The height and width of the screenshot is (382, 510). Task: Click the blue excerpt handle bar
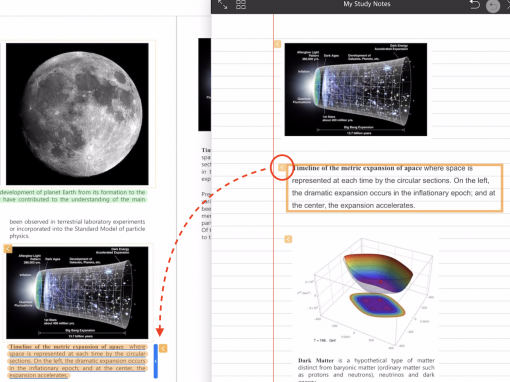click(156, 361)
